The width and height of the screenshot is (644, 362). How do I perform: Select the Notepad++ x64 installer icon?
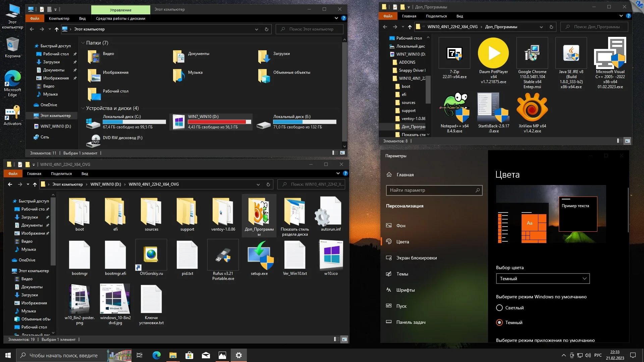pos(454,108)
